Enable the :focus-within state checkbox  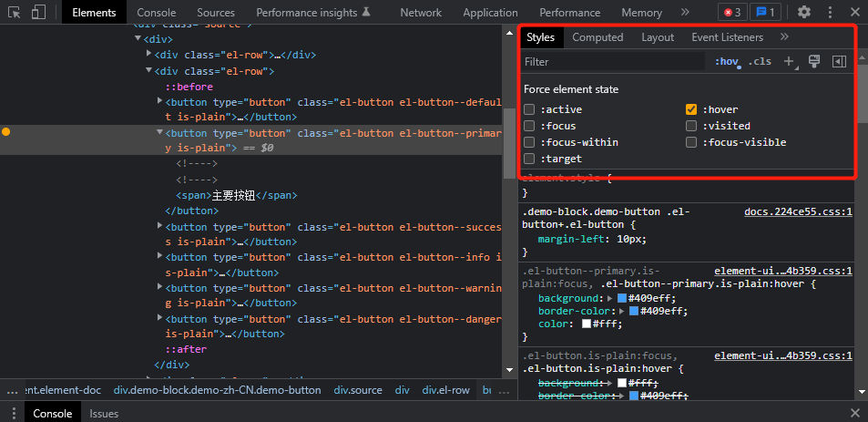tap(529, 142)
